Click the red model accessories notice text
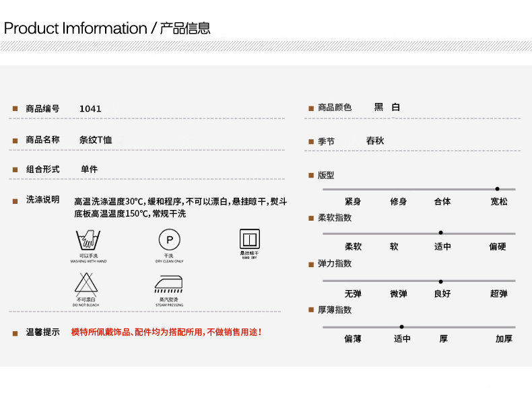The width and height of the screenshot is (532, 393). (166, 332)
